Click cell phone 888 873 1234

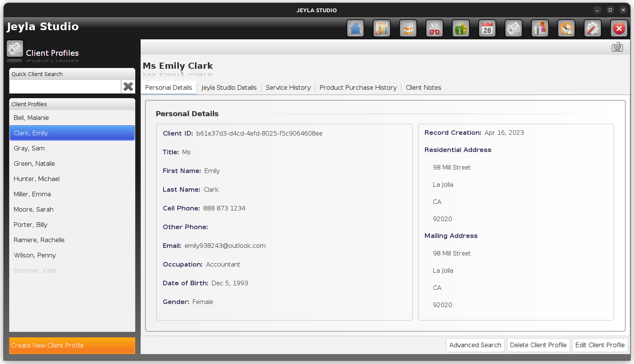pos(224,208)
